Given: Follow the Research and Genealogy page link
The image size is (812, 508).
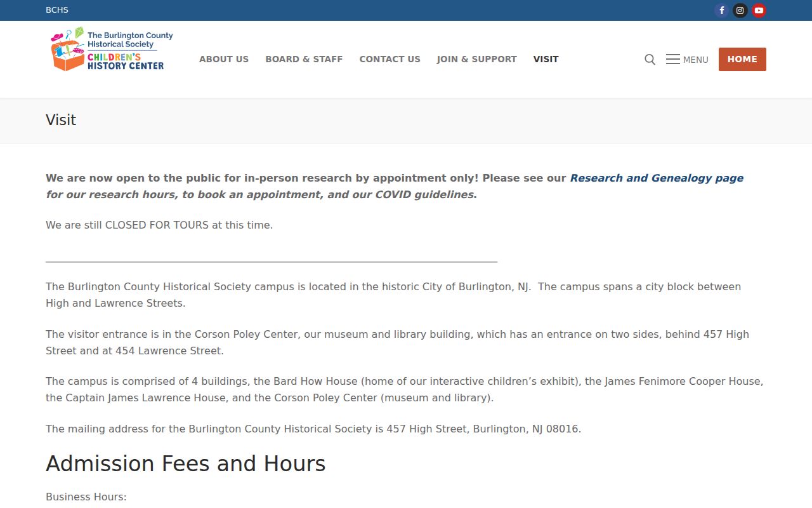Looking at the screenshot, I should click(x=657, y=178).
